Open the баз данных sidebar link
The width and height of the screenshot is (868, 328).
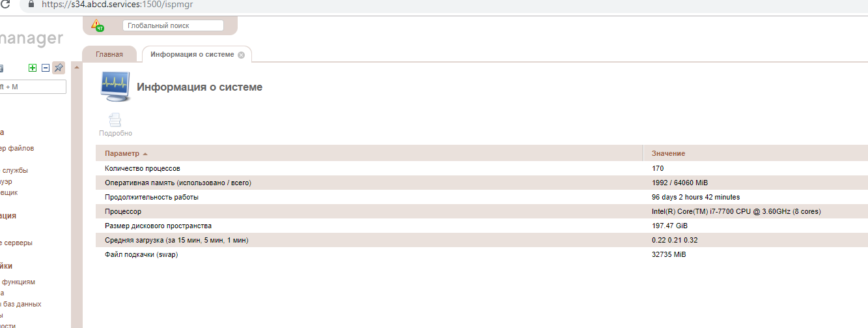(21, 304)
